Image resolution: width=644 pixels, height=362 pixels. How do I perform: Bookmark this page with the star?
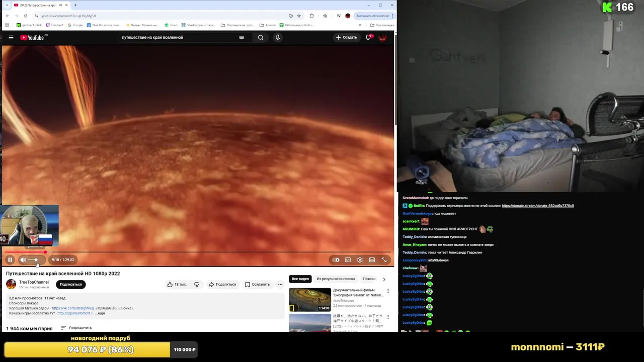point(299,16)
